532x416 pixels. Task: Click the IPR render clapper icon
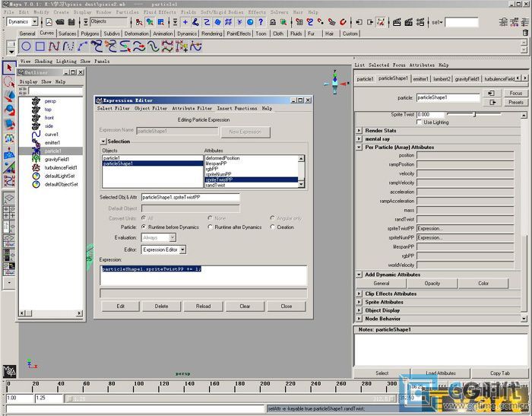[409, 22]
